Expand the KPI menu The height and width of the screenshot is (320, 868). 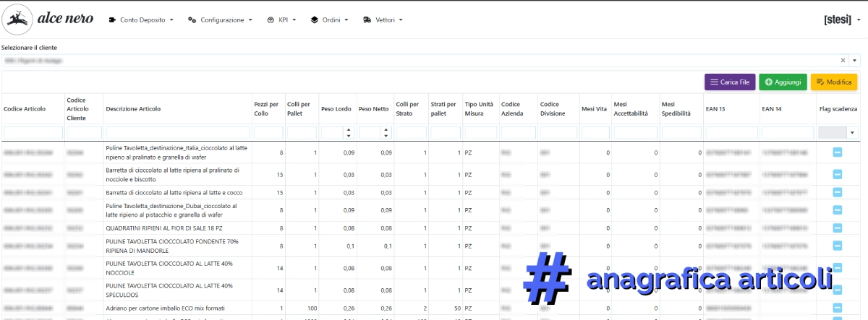coord(282,20)
